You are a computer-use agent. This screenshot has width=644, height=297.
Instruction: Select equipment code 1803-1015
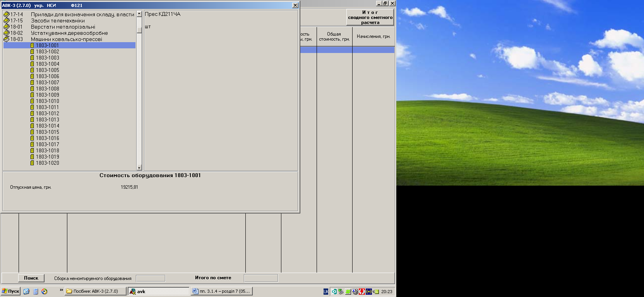pyautogui.click(x=47, y=132)
